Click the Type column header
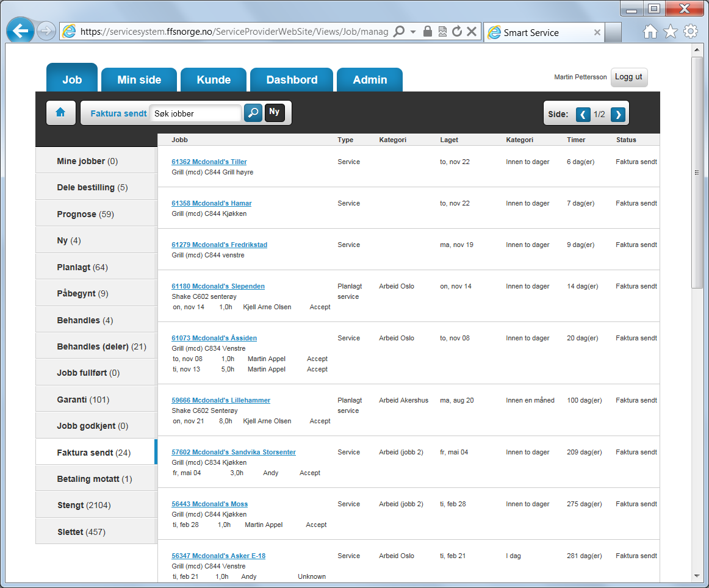The height and width of the screenshot is (588, 709). tap(345, 140)
